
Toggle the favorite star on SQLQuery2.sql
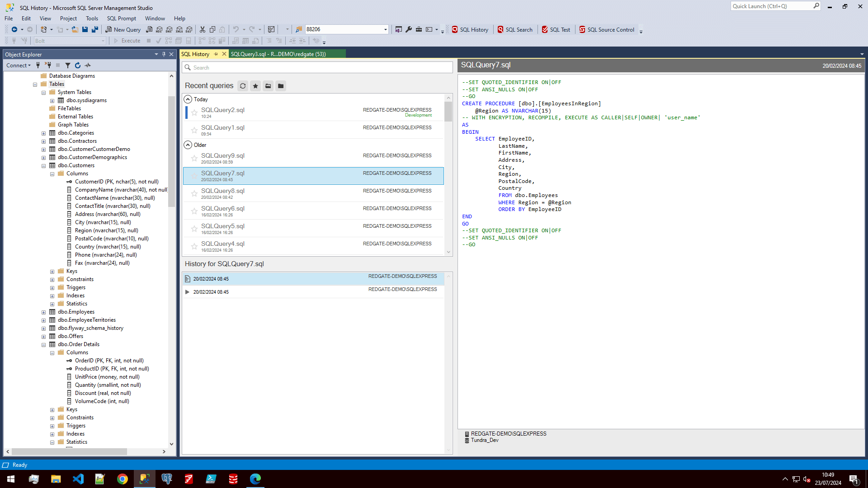(x=194, y=113)
